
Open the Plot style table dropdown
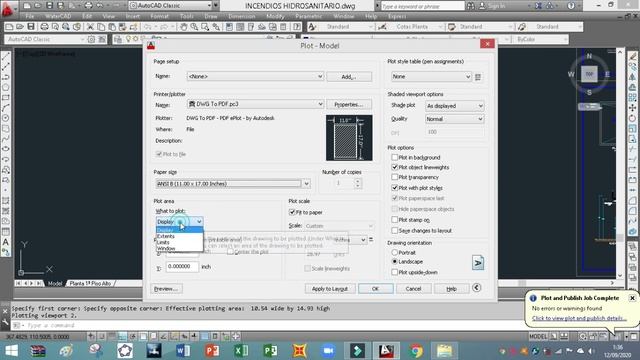click(468, 76)
